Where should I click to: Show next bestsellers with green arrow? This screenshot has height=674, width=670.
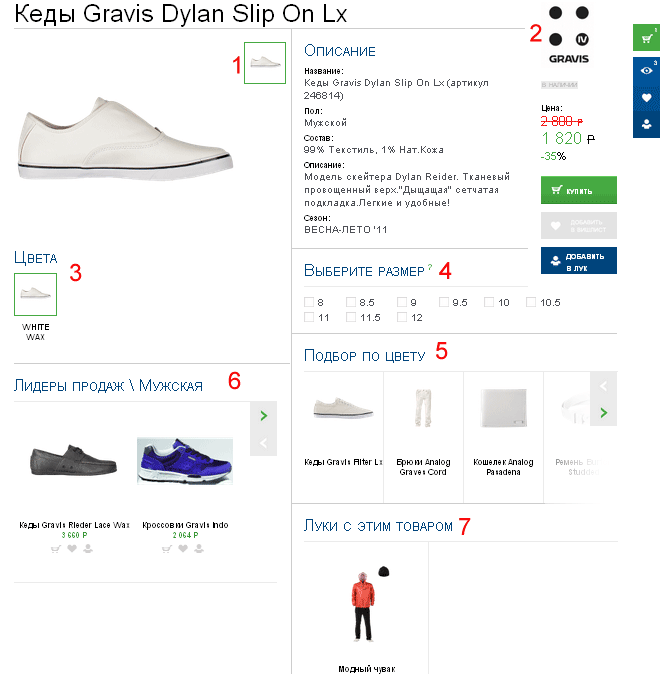pyautogui.click(x=263, y=415)
